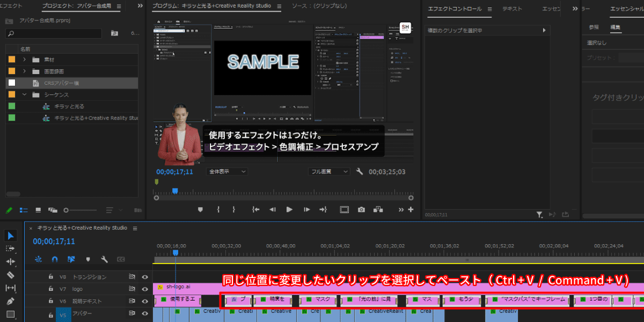644x322 pixels.
Task: Toggle Linked Selection in timeline
Action: (x=71, y=259)
